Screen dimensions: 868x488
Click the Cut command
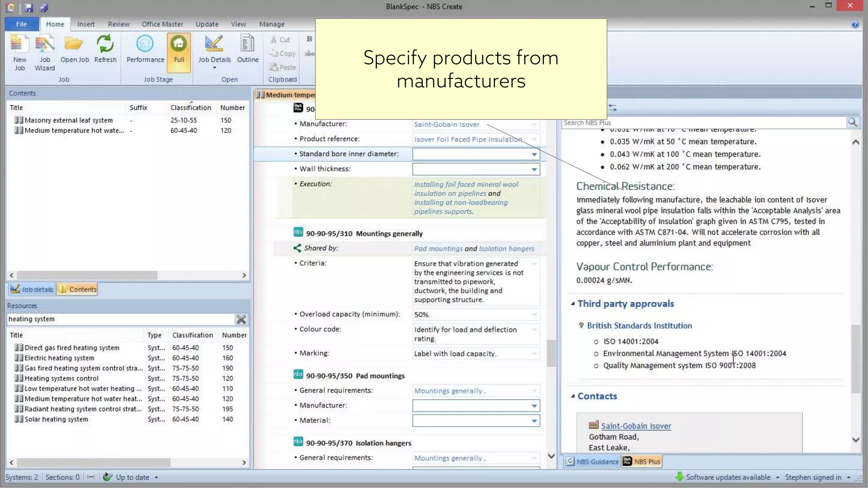[280, 39]
